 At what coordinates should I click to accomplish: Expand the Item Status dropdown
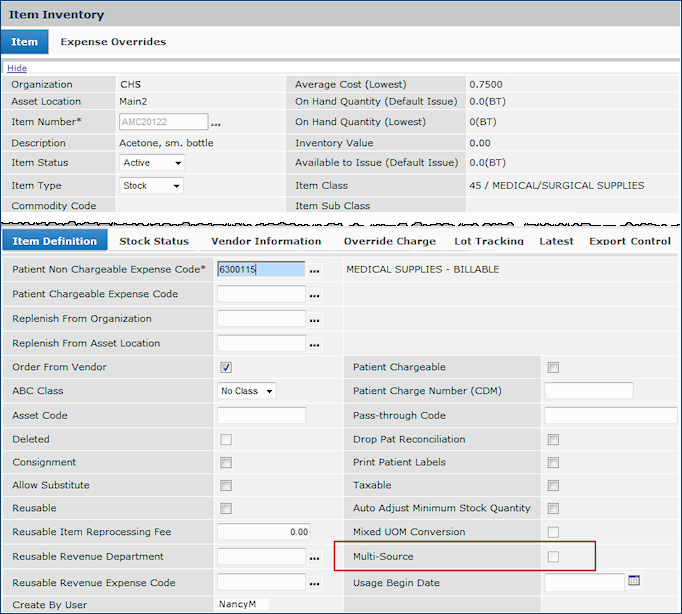coord(152,162)
